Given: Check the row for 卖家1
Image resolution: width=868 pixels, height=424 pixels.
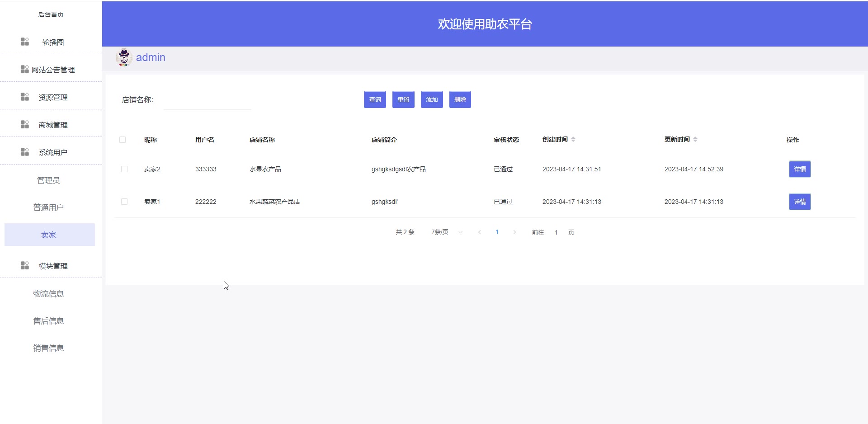Looking at the screenshot, I should pyautogui.click(x=124, y=202).
